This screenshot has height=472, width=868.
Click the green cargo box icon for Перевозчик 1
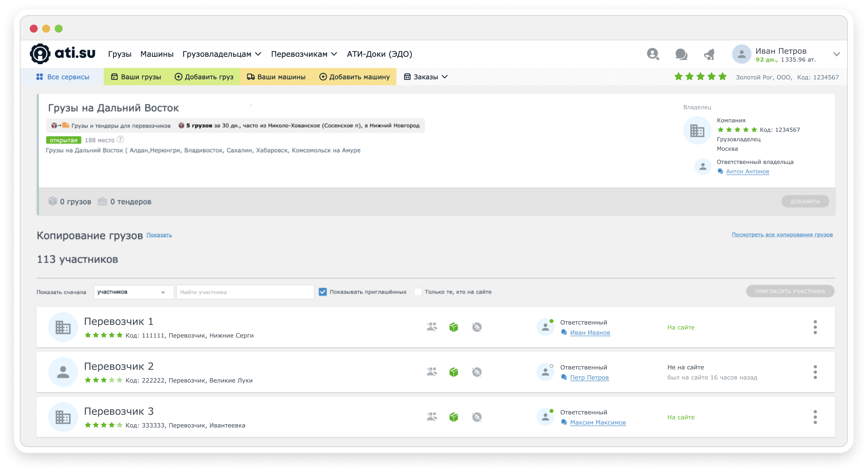point(454,327)
